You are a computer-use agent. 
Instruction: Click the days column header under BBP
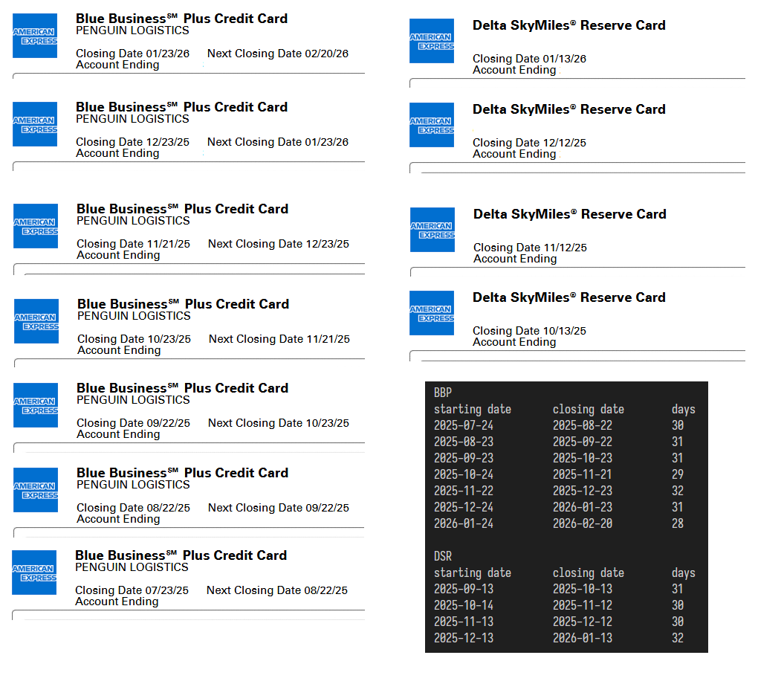683,409
